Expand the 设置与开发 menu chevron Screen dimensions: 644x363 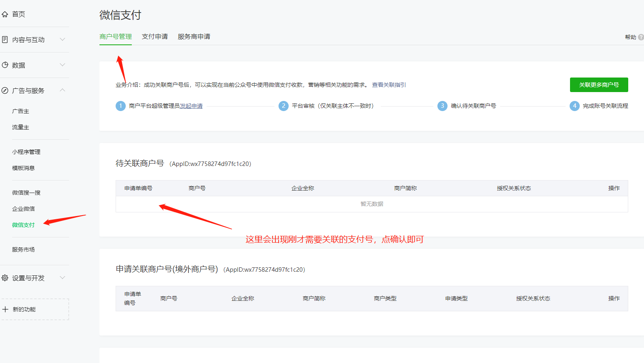click(x=62, y=277)
